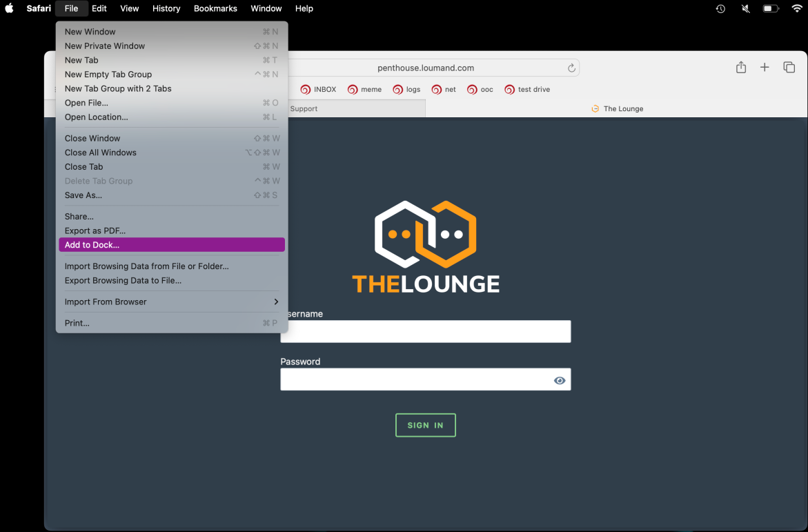Select New Private Window
The image size is (808, 532).
pos(105,46)
